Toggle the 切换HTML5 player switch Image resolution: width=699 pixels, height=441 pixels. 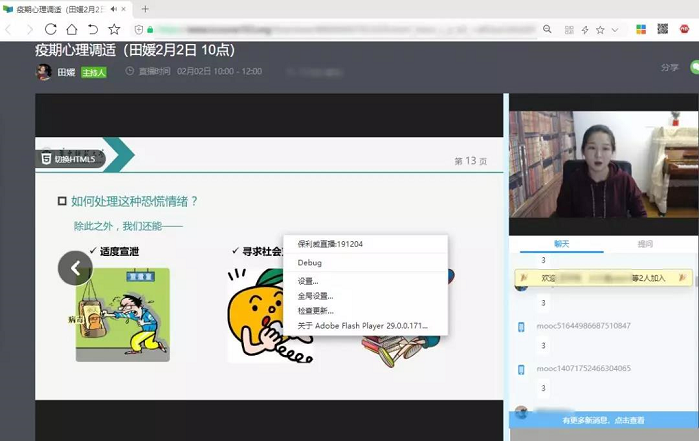pyautogui.click(x=69, y=158)
